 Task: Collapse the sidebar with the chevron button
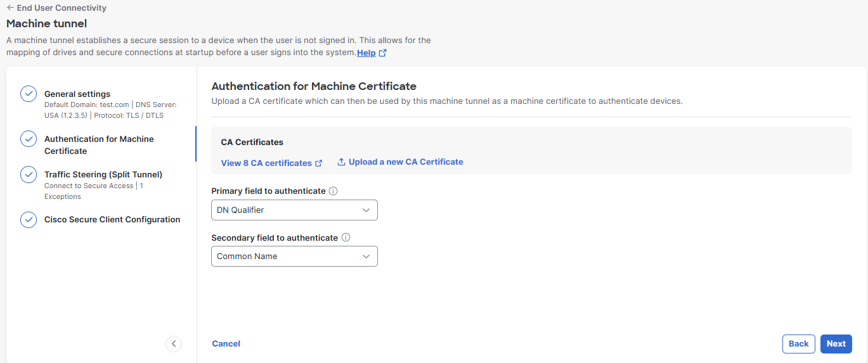(174, 343)
